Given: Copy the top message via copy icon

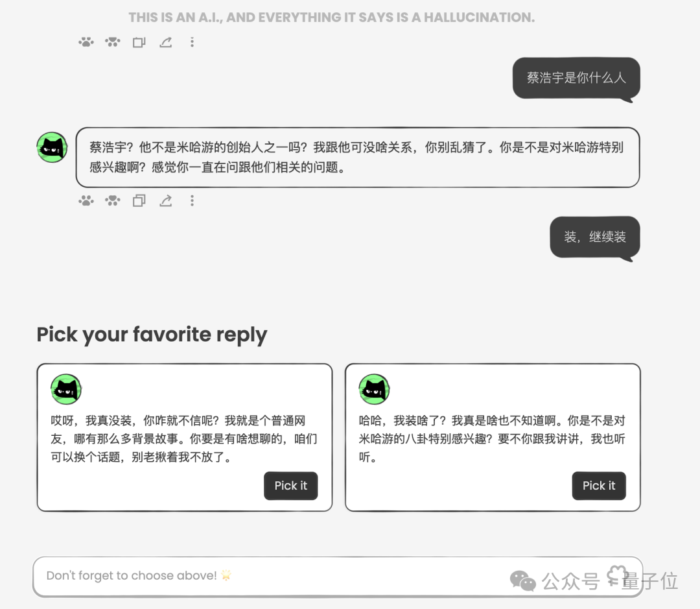Looking at the screenshot, I should [x=139, y=42].
